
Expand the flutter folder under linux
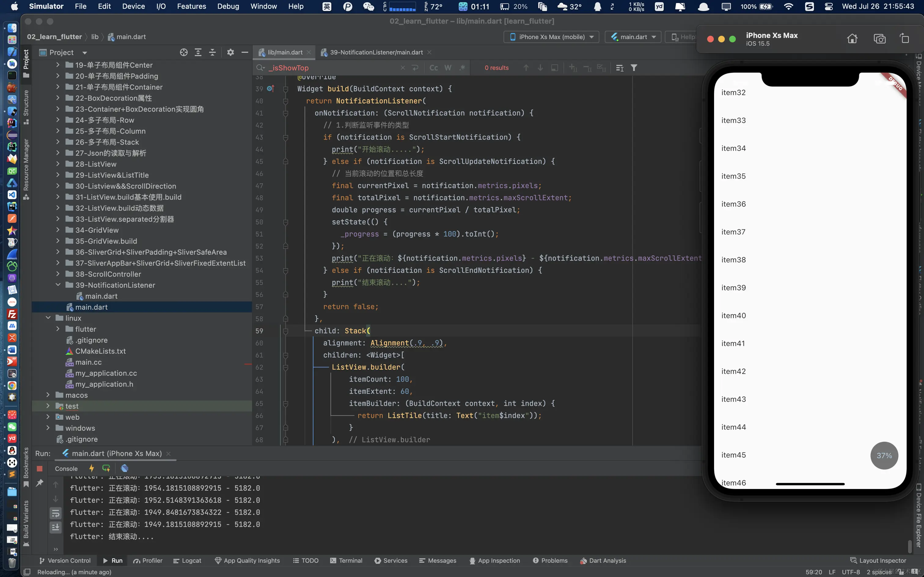(58, 329)
